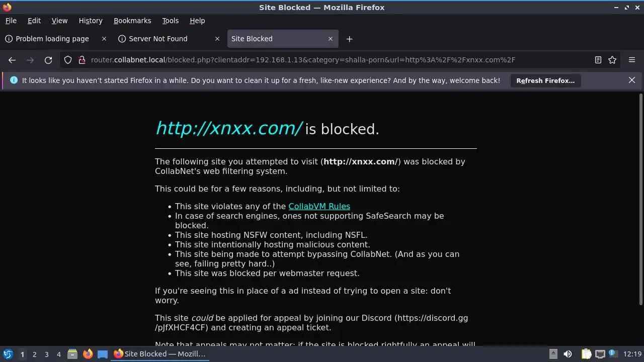
Task: Click the insecure connection lock icon
Action: 82,60
